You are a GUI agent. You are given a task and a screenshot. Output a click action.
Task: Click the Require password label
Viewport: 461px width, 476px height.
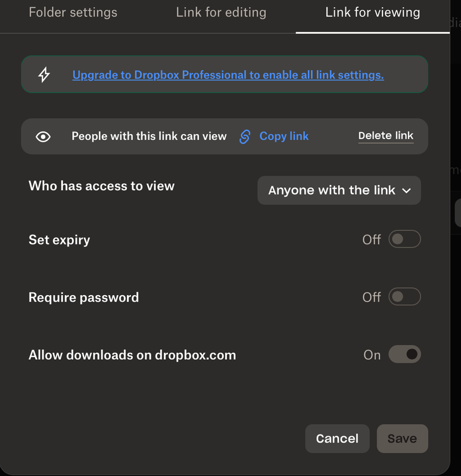tap(83, 297)
